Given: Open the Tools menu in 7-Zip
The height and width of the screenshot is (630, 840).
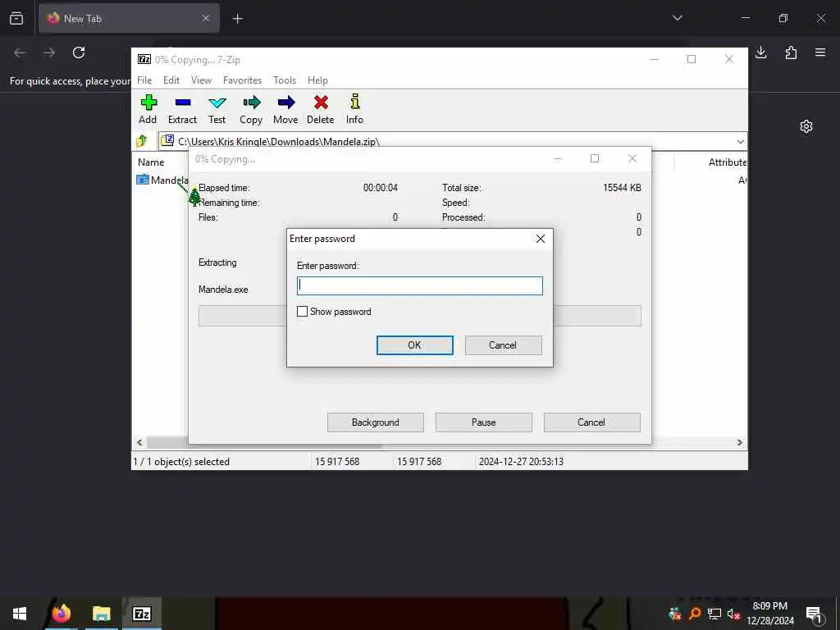Looking at the screenshot, I should (285, 80).
